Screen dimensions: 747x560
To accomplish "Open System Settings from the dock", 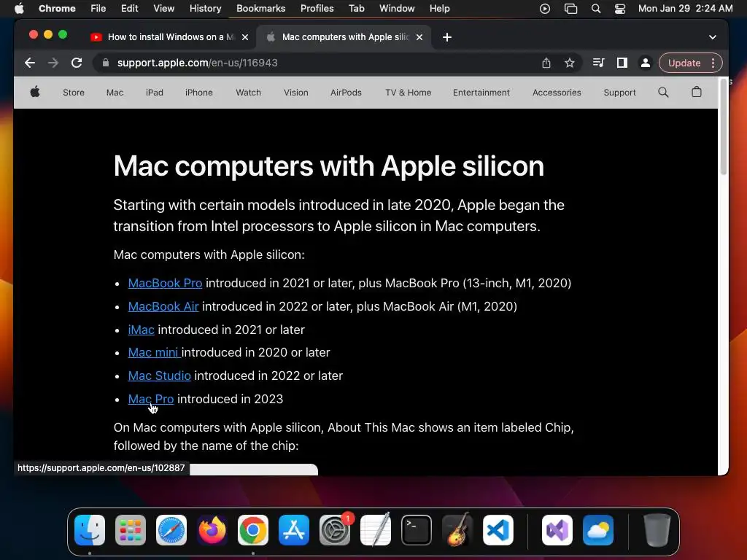I will [334, 529].
